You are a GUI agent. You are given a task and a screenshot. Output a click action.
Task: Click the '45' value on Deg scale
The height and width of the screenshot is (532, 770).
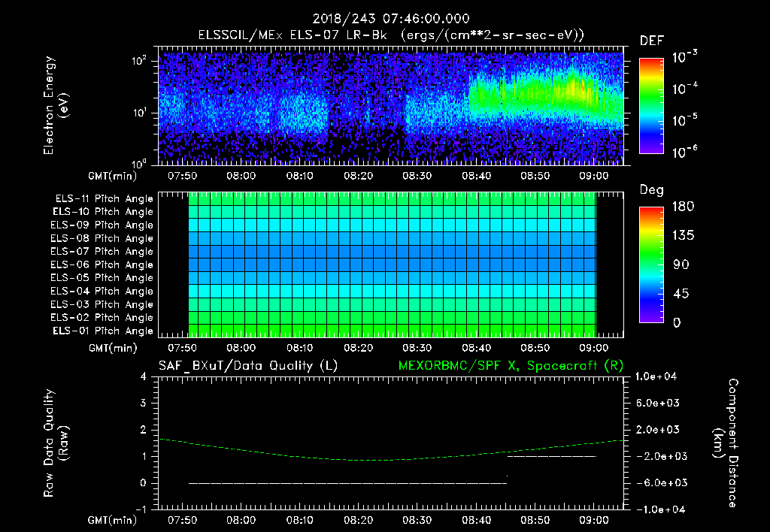coord(681,294)
